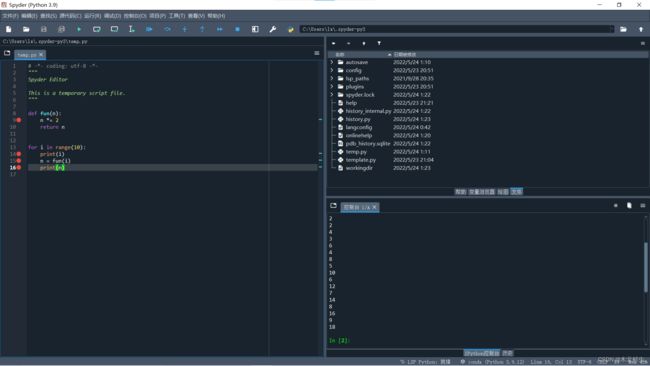This screenshot has height=366, width=650.
Task: Clear console variables using the page icon
Action: (629, 206)
